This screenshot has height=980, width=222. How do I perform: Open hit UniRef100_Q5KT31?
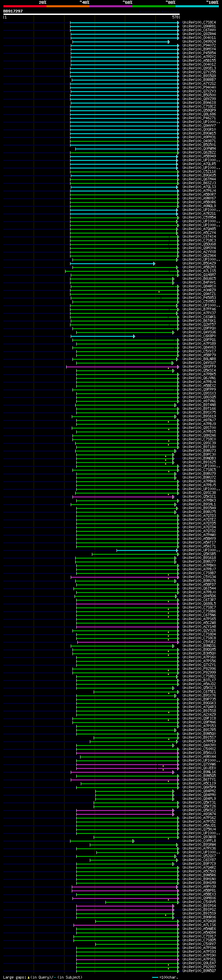199,803
